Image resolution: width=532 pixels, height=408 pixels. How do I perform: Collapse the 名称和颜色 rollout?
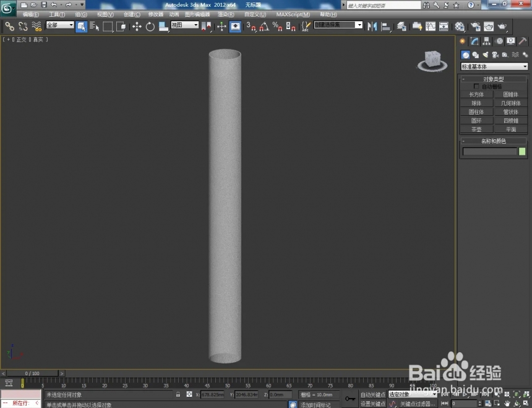[494, 141]
